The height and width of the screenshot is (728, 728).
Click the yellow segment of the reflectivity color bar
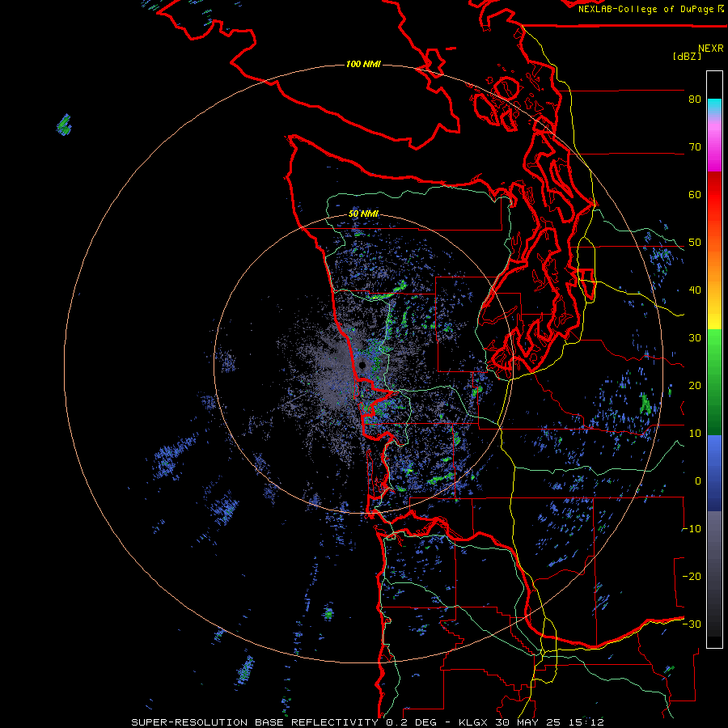tap(714, 318)
